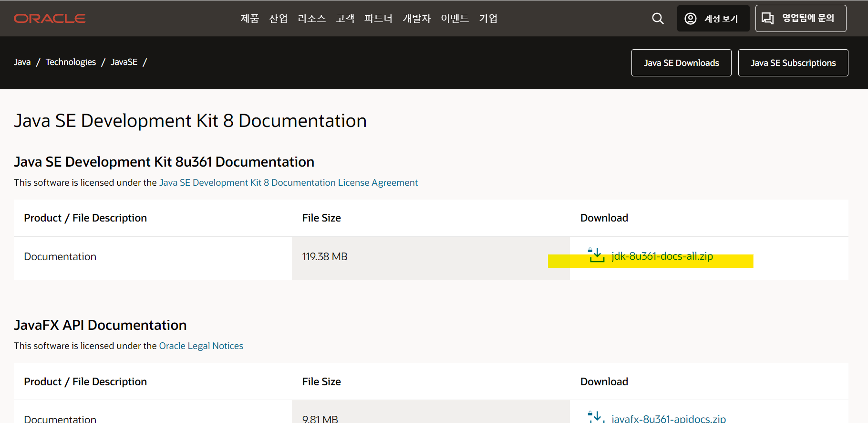Click the JavaFX API Documentation heading

click(x=100, y=325)
